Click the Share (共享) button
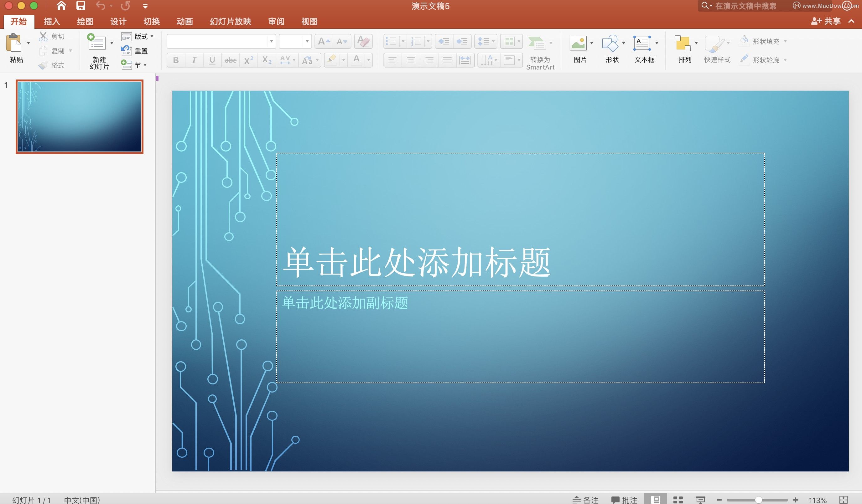Screen dimensions: 862x504 [x=826, y=21]
